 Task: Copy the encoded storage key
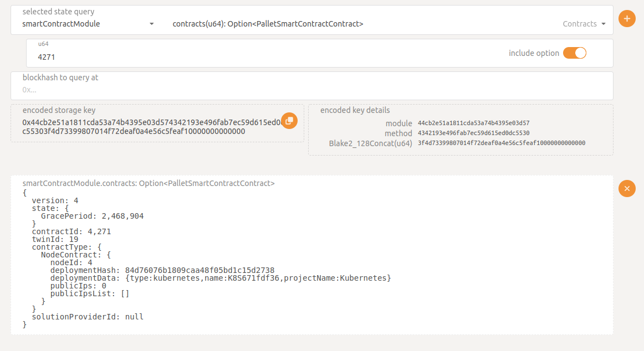click(289, 121)
